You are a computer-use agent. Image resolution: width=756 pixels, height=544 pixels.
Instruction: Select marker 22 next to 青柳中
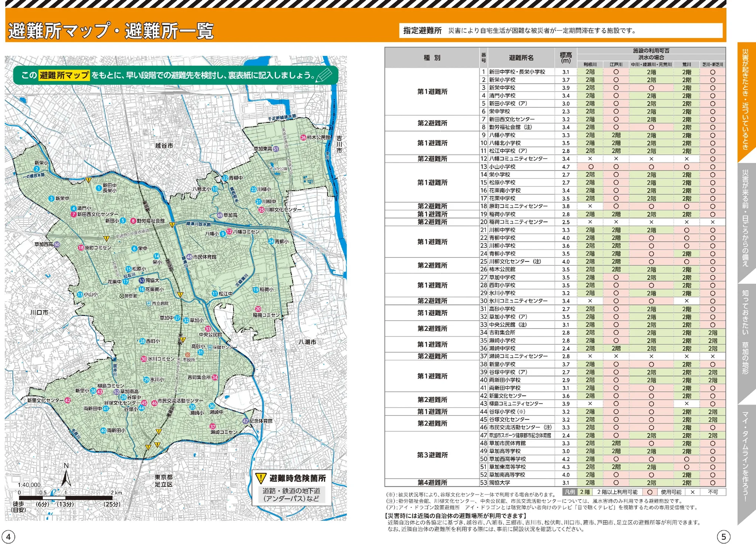click(x=225, y=178)
